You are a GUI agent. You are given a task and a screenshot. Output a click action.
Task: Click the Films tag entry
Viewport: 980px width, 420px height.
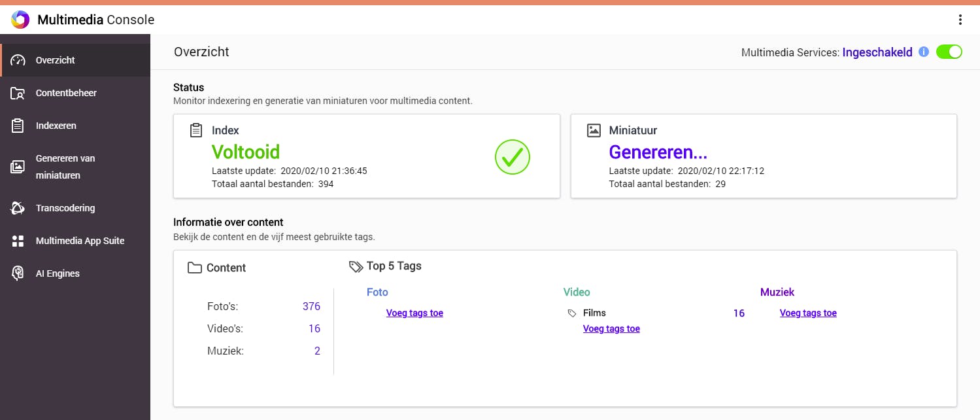594,313
